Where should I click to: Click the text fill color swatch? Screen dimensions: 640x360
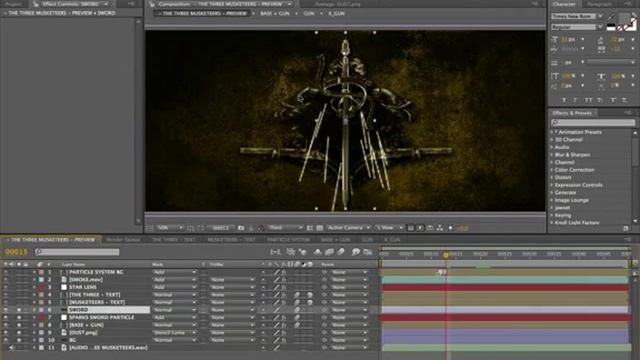coord(624,18)
